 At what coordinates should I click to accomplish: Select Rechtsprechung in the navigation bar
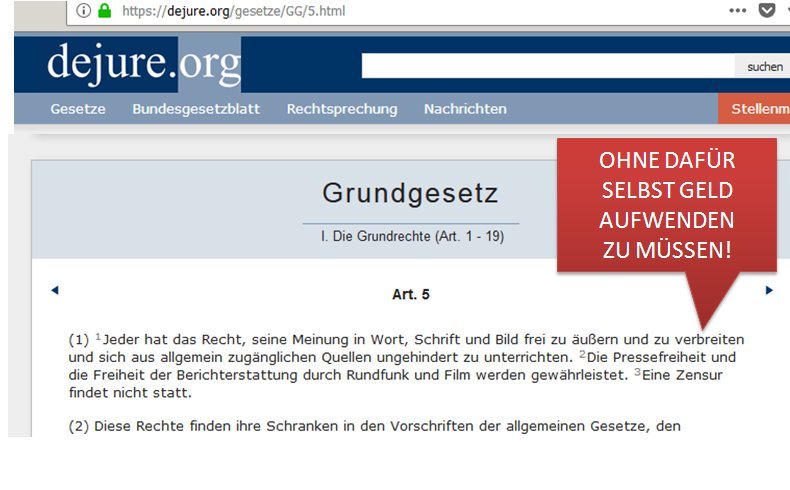coord(341,109)
